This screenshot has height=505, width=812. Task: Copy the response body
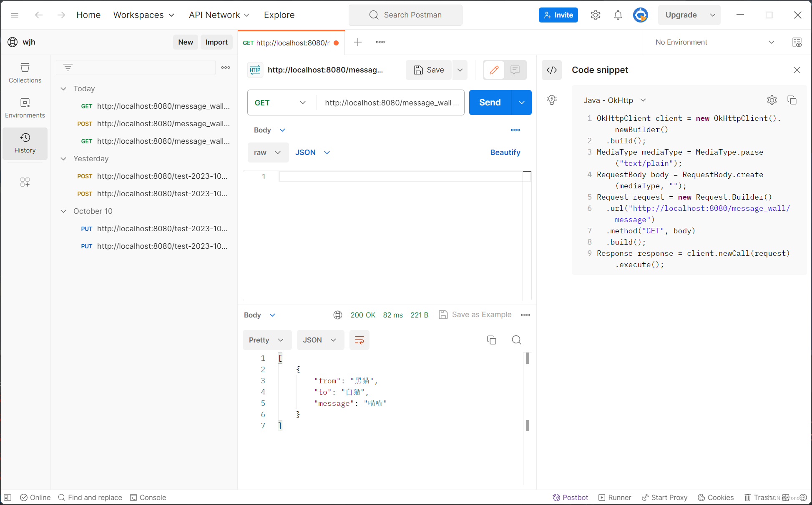click(x=492, y=340)
